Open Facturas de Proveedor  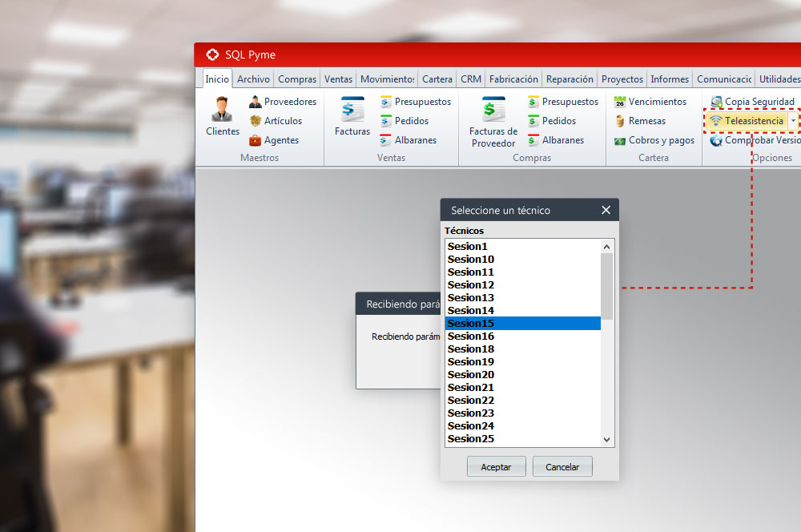point(493,110)
